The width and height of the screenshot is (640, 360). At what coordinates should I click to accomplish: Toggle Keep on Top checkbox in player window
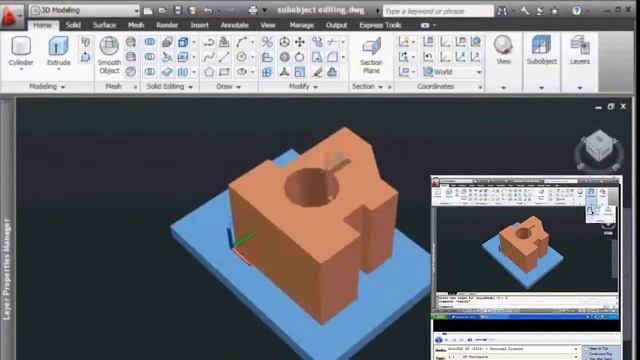(x=587, y=349)
